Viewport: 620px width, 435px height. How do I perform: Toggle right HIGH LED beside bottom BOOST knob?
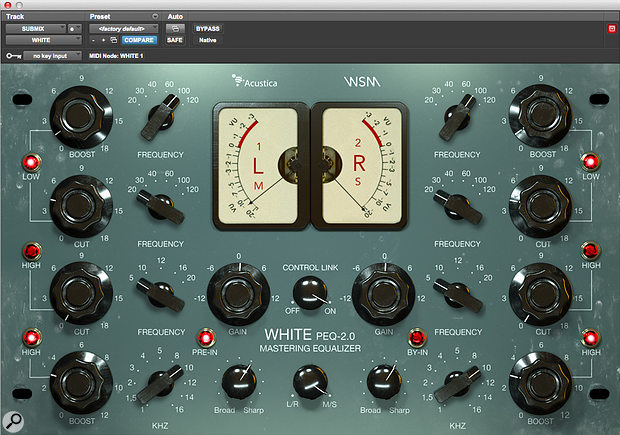[x=590, y=338]
